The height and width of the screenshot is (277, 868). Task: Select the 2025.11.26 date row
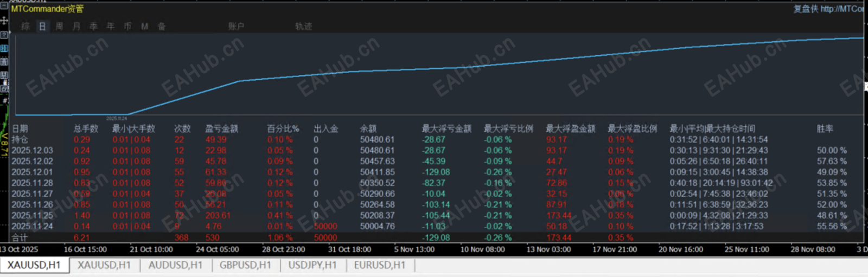[x=33, y=204]
